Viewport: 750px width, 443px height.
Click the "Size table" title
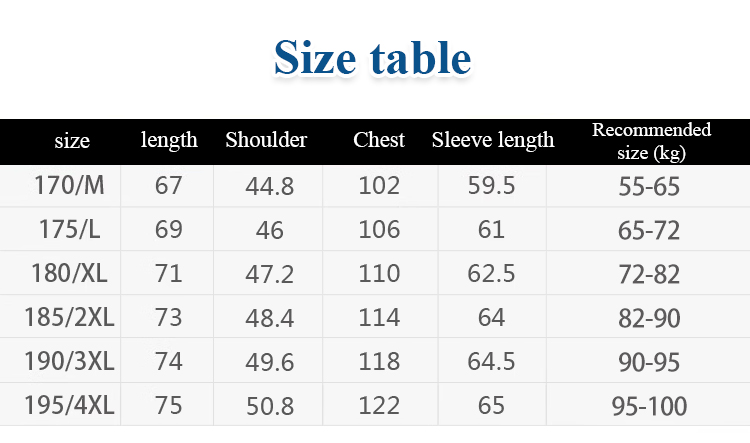click(373, 59)
